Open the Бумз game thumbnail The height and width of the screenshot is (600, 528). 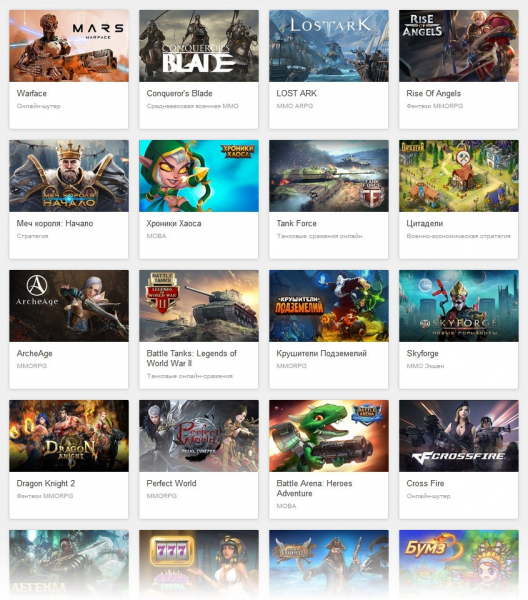coord(459,564)
